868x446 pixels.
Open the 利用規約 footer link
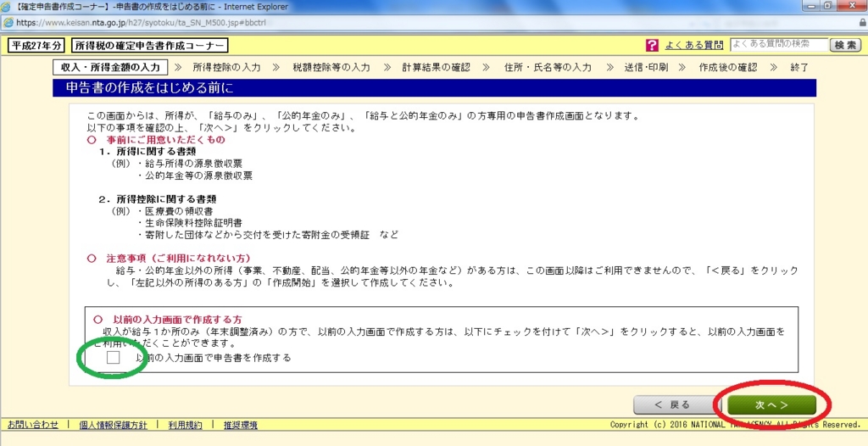click(x=186, y=425)
